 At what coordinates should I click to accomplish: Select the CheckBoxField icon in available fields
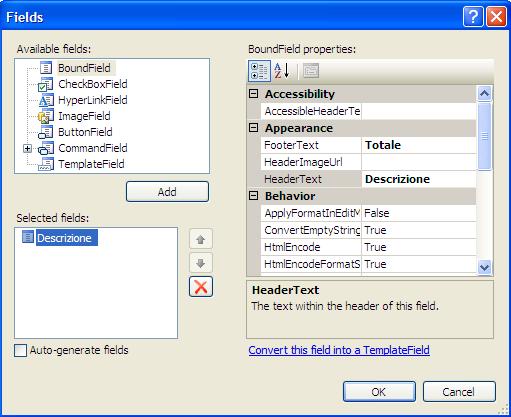click(45, 84)
